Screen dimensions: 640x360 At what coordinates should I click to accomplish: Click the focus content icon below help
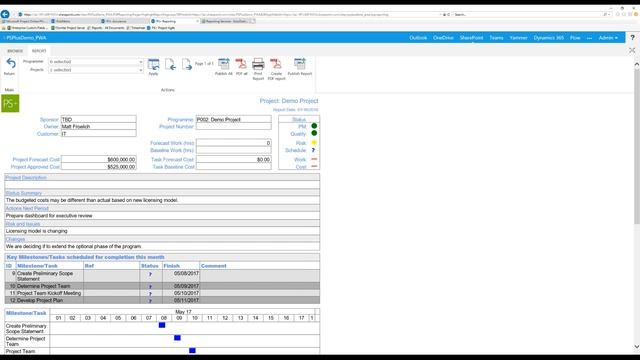point(632,50)
